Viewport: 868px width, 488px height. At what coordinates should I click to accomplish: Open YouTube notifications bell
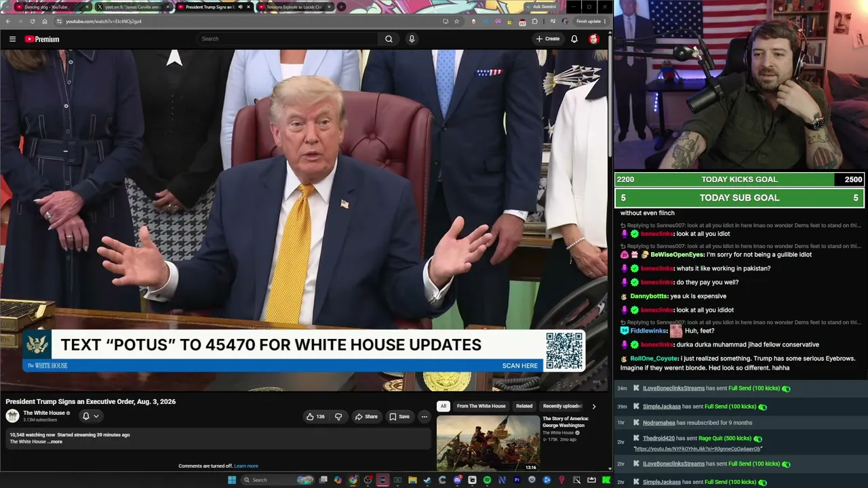tap(574, 39)
